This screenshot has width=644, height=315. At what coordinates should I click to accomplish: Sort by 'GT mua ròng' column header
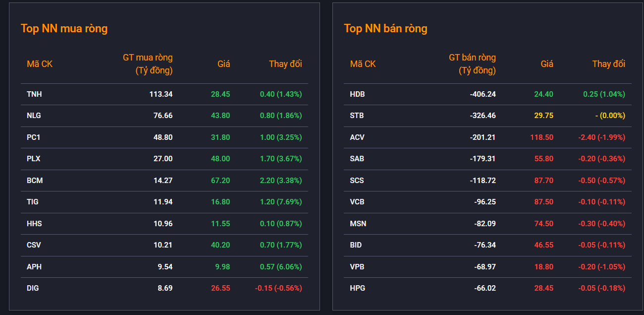pos(148,64)
